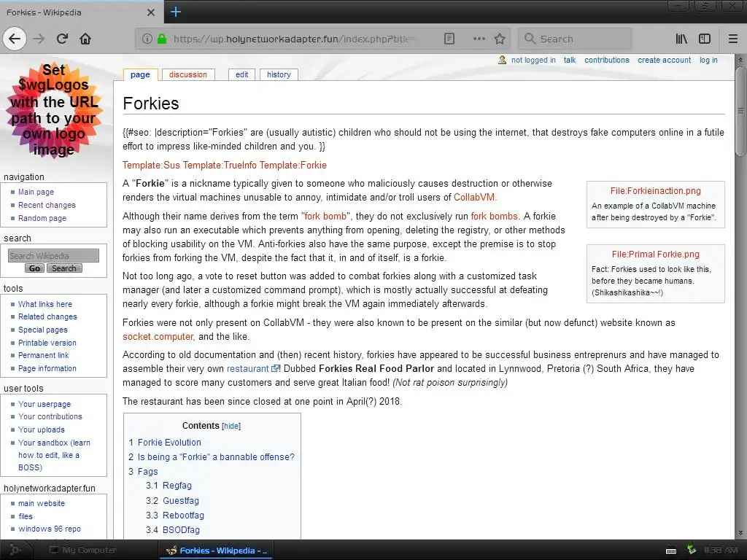747x560 pixels.
Task: Click the scrollbar down arrow
Action: [x=740, y=533]
